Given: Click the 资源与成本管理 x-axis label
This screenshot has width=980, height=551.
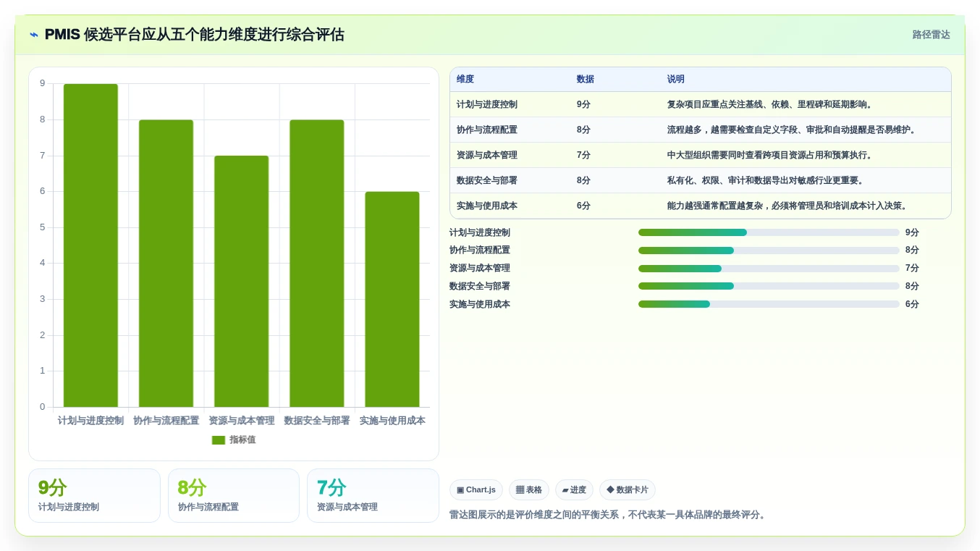Looking at the screenshot, I should 241,421.
